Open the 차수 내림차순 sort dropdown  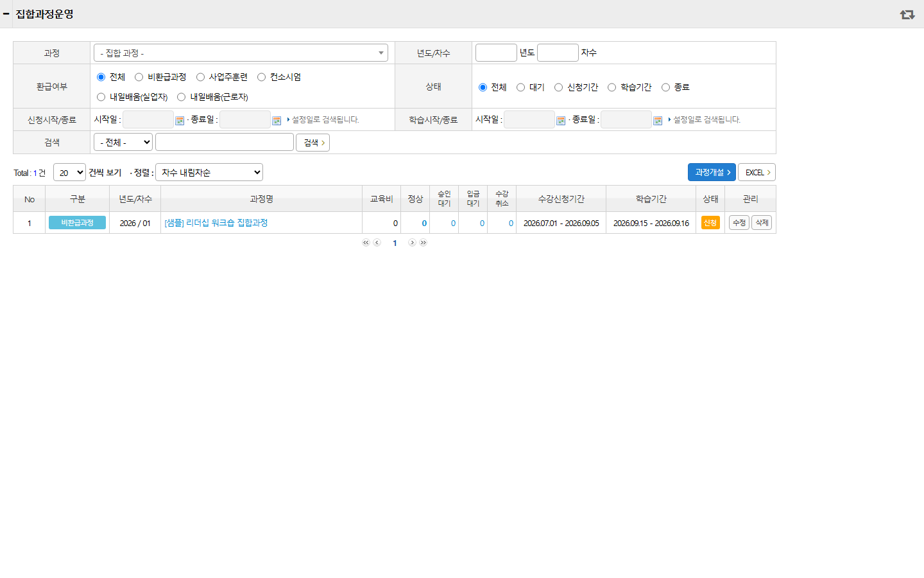(209, 172)
